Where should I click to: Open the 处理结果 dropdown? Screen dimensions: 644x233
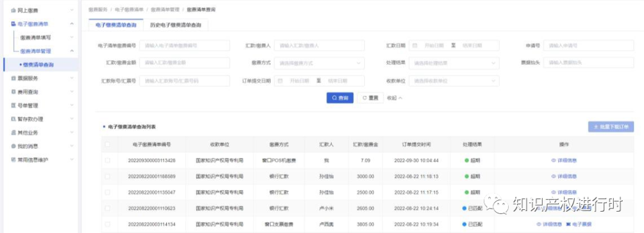pyautogui.click(x=454, y=63)
